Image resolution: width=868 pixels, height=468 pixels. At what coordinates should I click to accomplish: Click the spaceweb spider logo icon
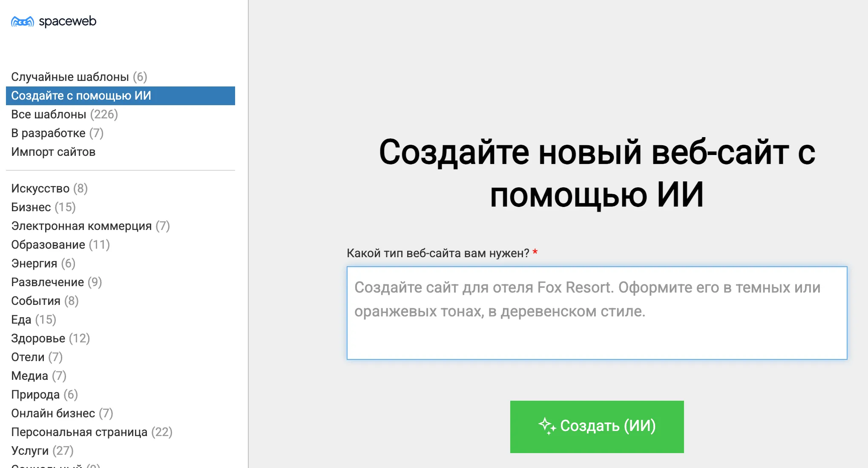point(22,21)
